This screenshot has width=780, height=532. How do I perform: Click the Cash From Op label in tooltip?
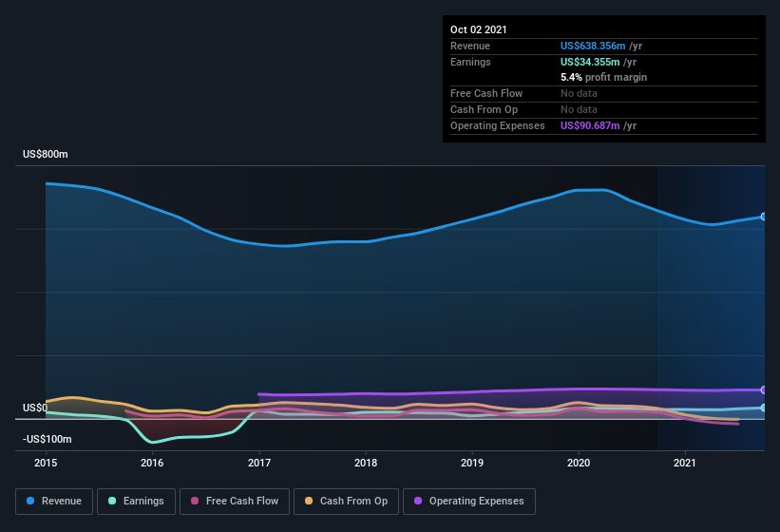(x=484, y=109)
